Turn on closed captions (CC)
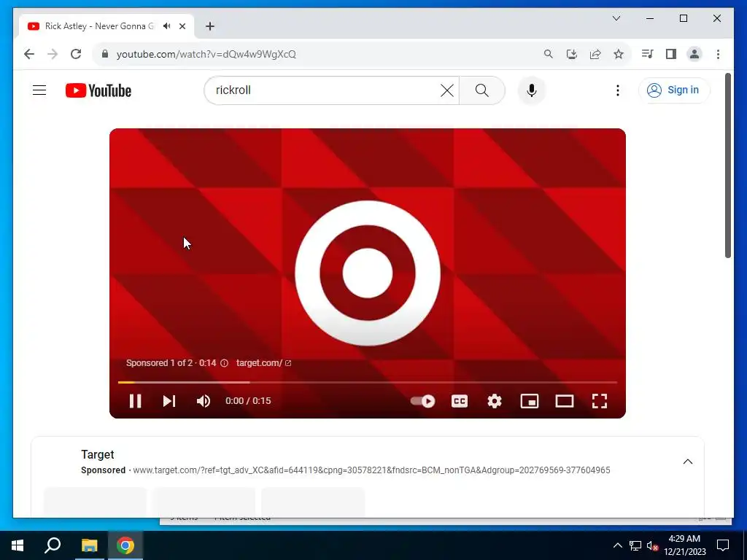This screenshot has height=560, width=747. (x=460, y=401)
